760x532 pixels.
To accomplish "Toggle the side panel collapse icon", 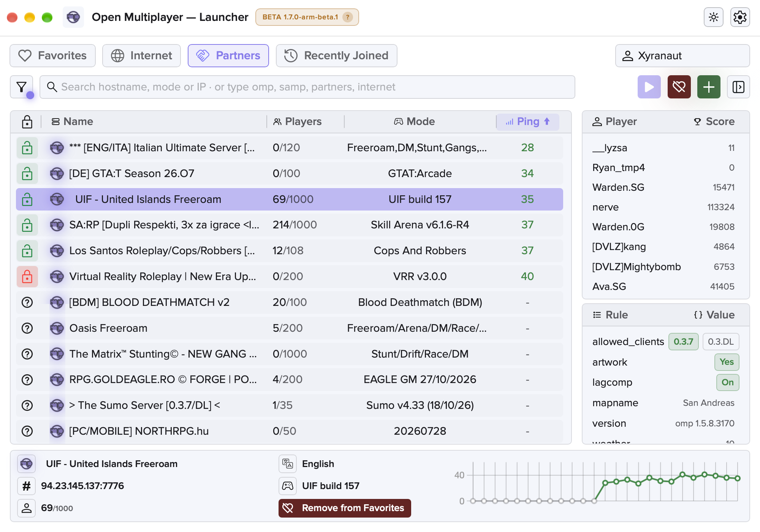I will pyautogui.click(x=738, y=87).
